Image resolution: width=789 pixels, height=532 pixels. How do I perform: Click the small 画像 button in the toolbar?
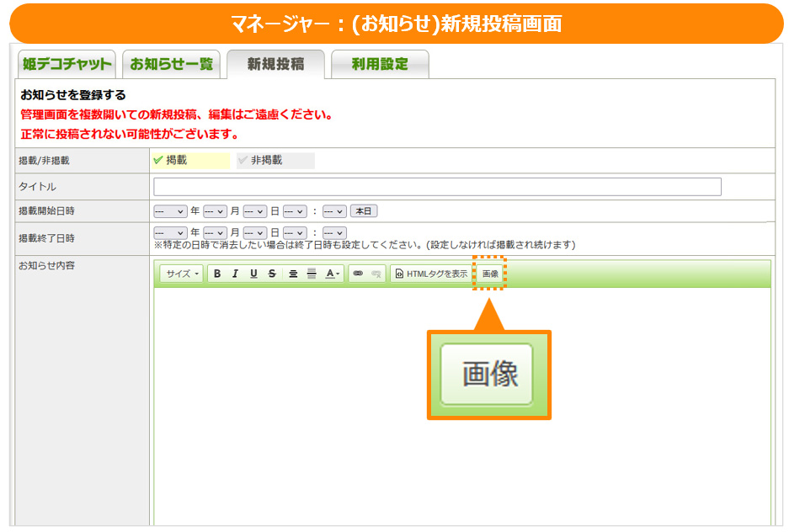[490, 274]
